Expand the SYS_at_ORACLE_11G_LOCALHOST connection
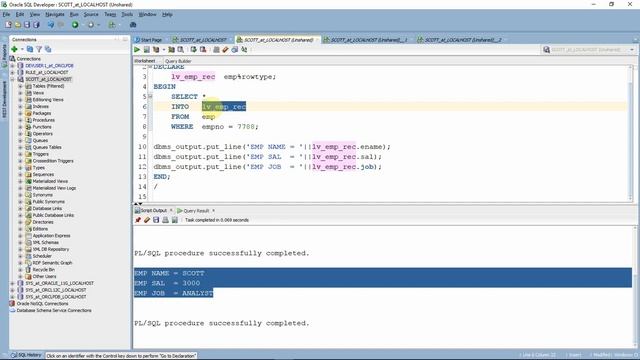Screen dimensions: 640x360 [13, 283]
